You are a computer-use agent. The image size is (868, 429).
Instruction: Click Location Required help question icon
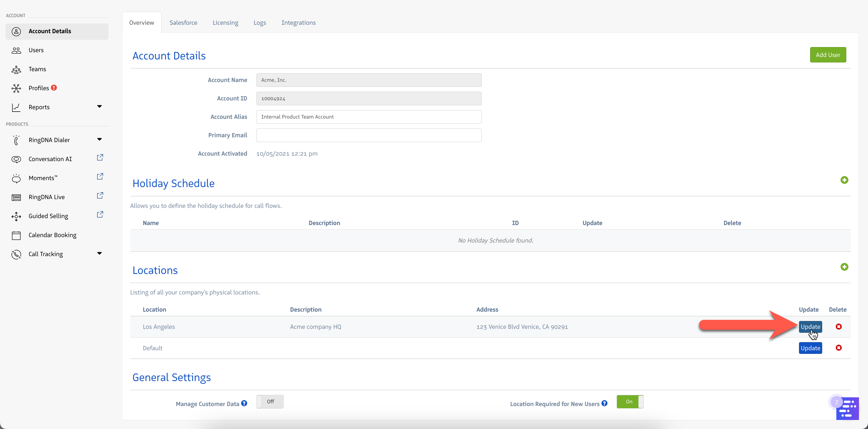pos(605,403)
